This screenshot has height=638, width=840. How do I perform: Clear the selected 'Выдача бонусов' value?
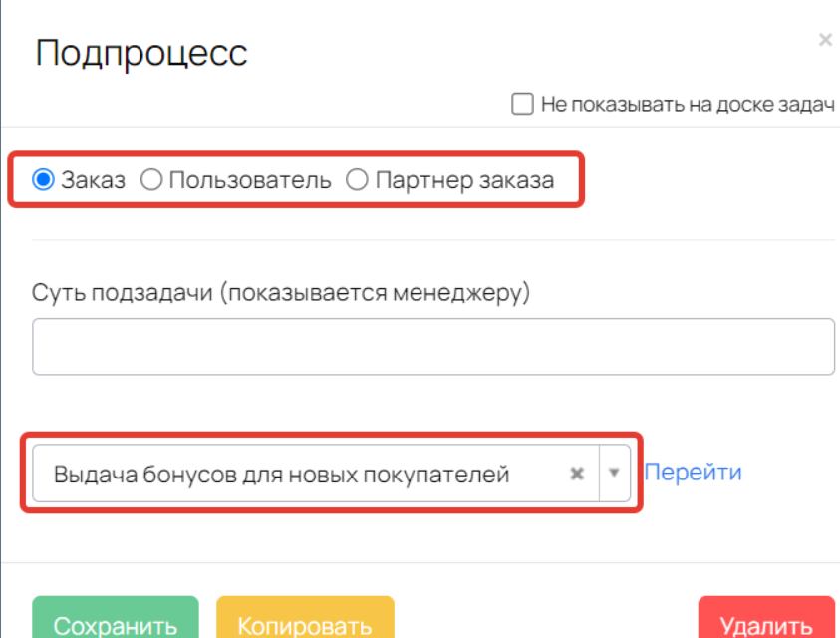[x=576, y=474]
